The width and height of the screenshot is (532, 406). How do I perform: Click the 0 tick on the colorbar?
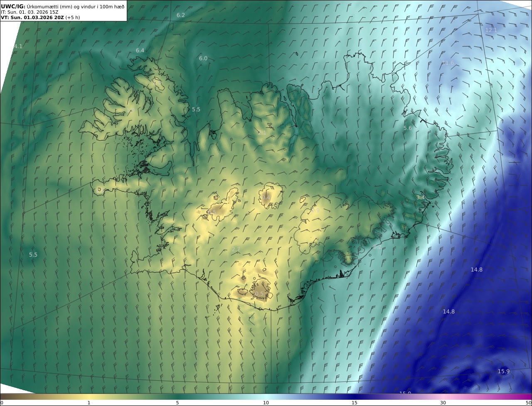tap(2, 403)
